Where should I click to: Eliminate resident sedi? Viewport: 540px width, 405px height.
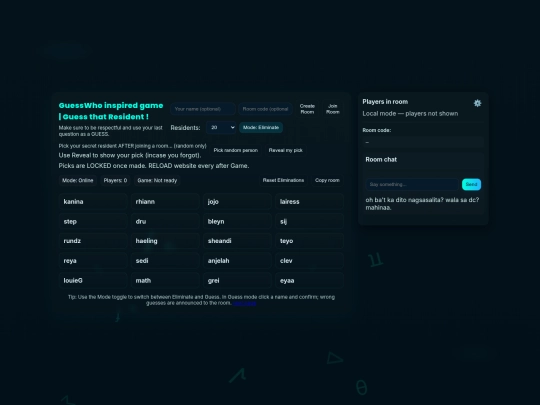[x=165, y=261]
